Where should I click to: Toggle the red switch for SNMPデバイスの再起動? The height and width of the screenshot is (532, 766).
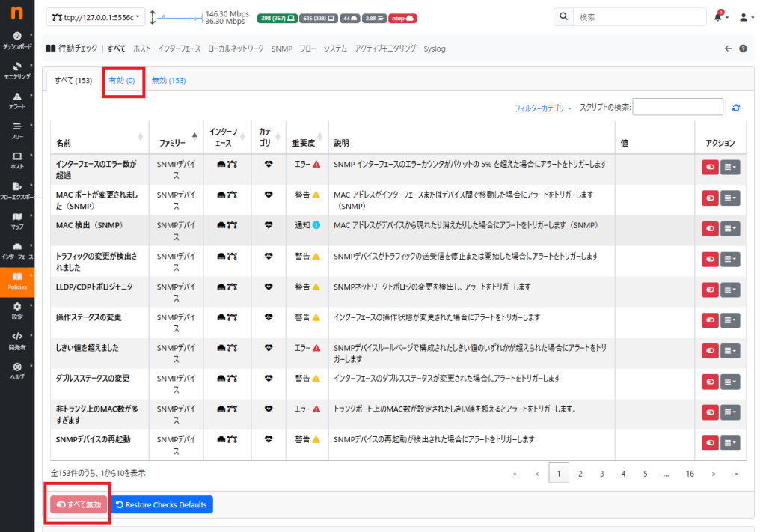(709, 442)
